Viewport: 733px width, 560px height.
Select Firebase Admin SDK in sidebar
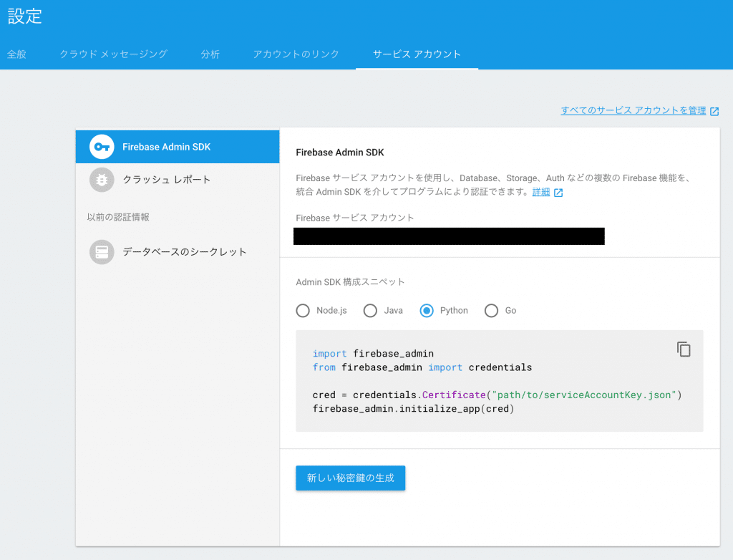[178, 147]
